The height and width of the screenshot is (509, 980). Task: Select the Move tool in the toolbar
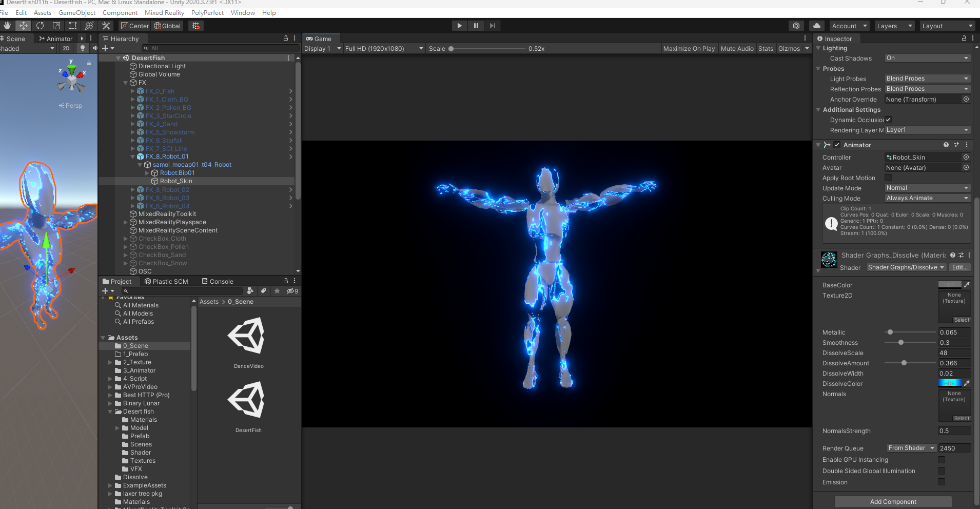click(x=24, y=25)
